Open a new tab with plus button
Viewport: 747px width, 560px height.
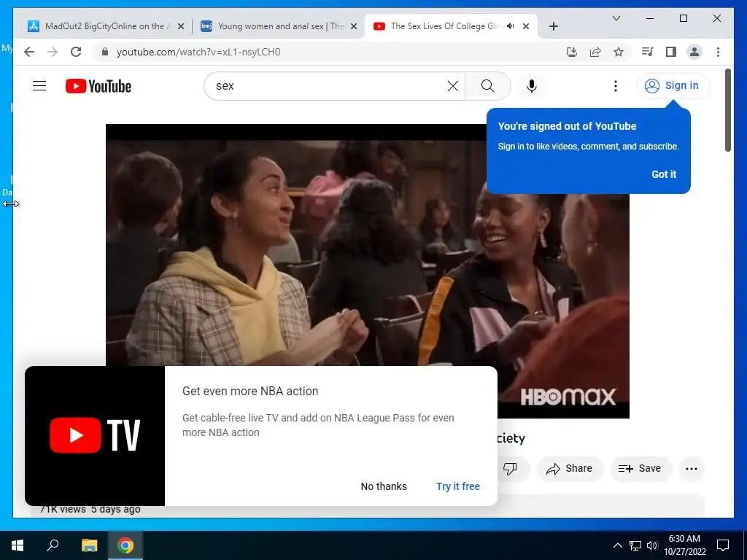tap(553, 26)
